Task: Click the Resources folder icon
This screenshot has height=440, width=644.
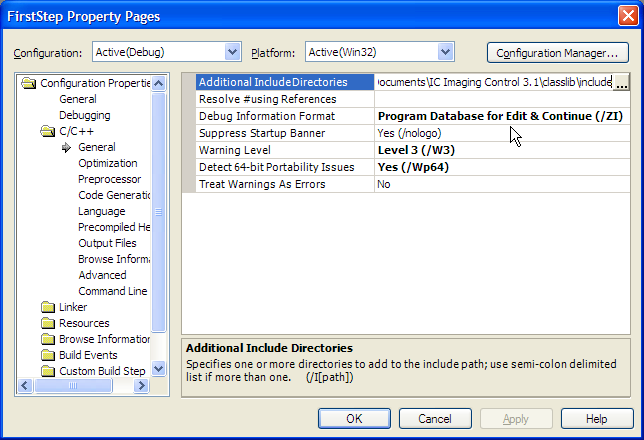Action: point(47,323)
